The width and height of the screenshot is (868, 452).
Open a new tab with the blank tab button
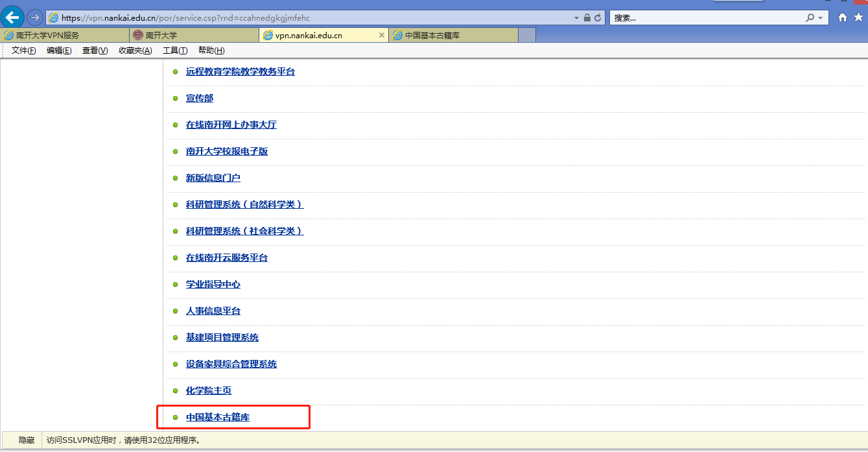pyautogui.click(x=527, y=36)
